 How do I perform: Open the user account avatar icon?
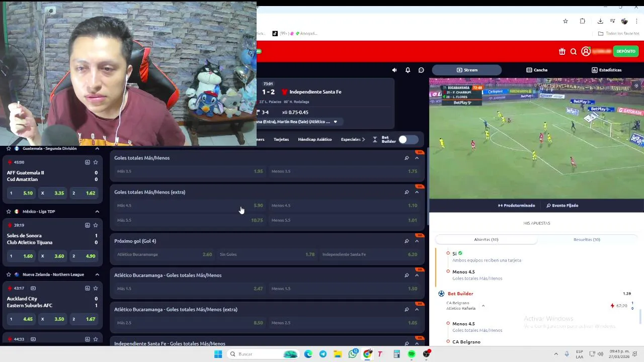click(586, 51)
